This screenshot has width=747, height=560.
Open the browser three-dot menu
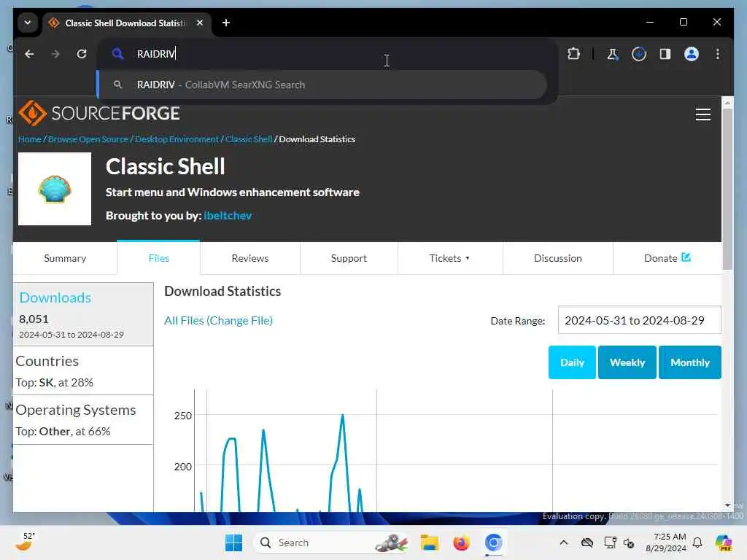[x=718, y=54]
